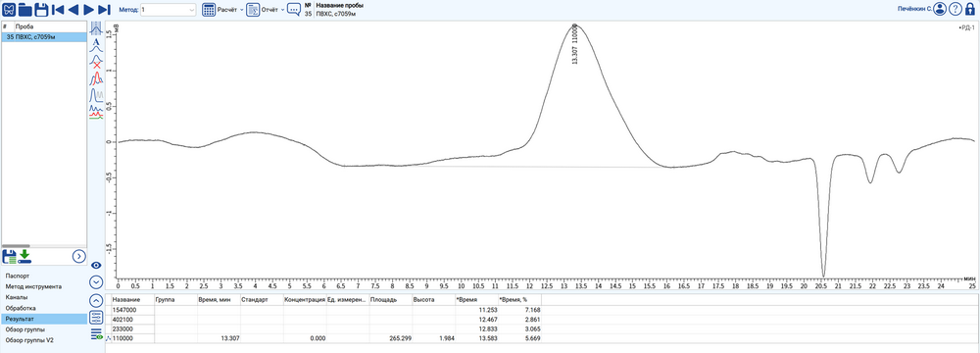Screen dimensions: 980x353
Task: Open help with the question mark icon
Action: tap(955, 10)
